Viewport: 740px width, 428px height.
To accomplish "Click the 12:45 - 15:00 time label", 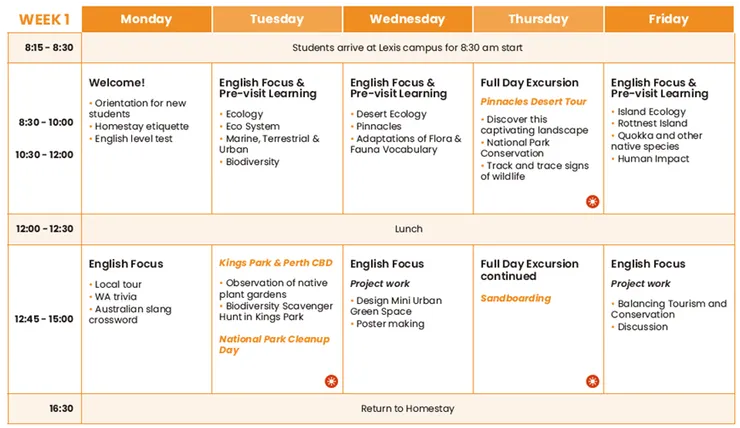I will pos(44,319).
